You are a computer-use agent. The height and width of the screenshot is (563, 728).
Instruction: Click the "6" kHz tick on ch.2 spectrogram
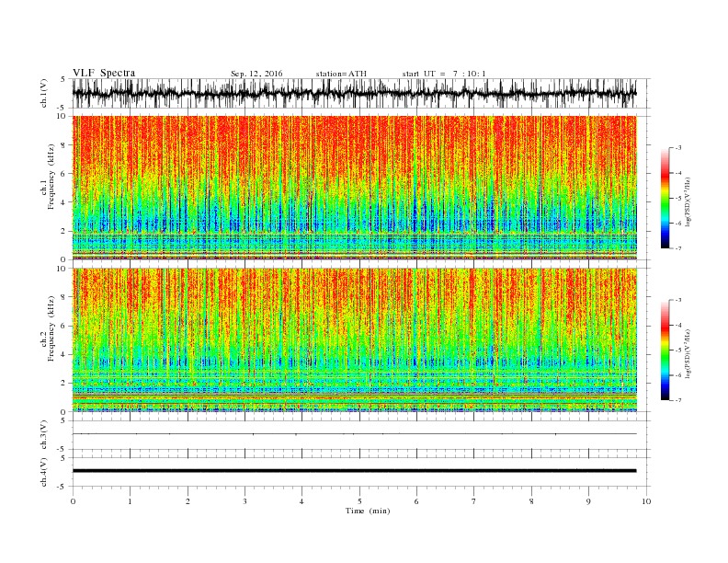point(64,326)
